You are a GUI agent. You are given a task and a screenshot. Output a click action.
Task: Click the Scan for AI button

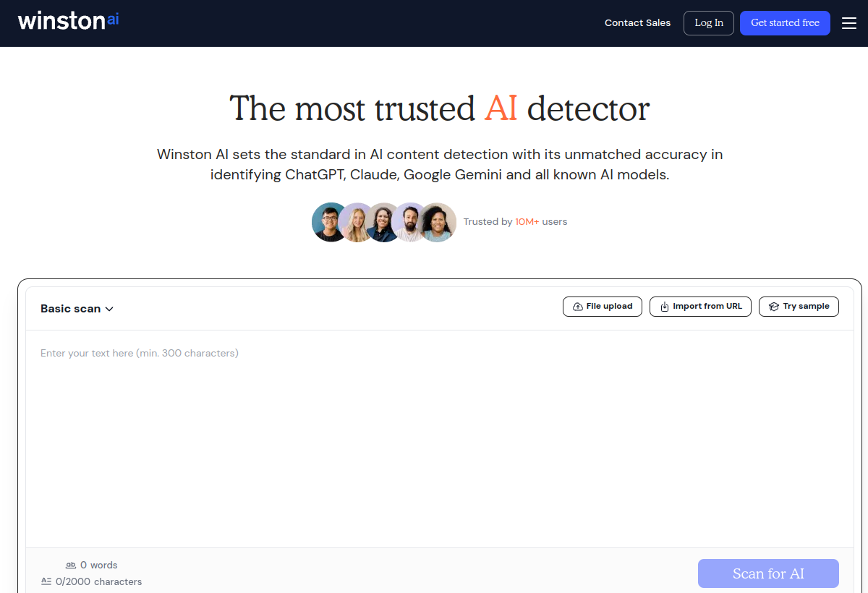coord(768,573)
